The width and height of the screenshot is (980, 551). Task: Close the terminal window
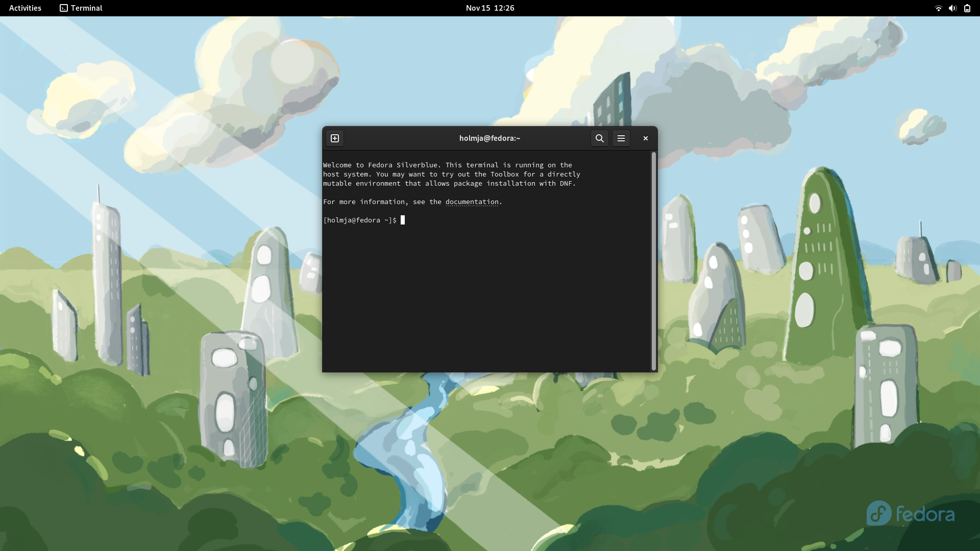[646, 138]
